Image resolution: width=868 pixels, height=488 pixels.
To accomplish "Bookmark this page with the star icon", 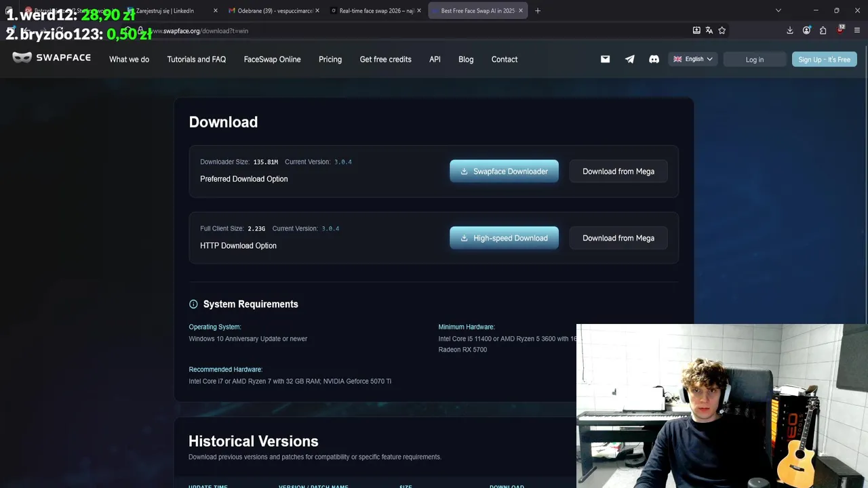I will tap(722, 30).
